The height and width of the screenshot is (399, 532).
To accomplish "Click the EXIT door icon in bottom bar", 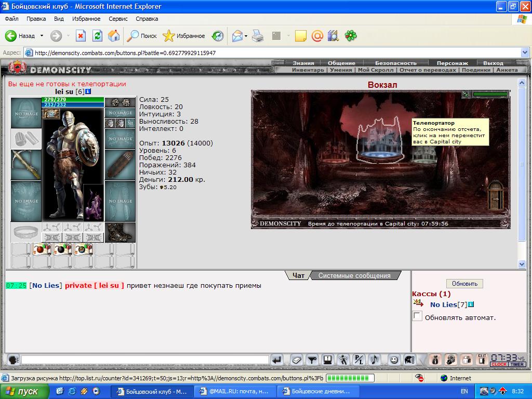I will coord(482,360).
